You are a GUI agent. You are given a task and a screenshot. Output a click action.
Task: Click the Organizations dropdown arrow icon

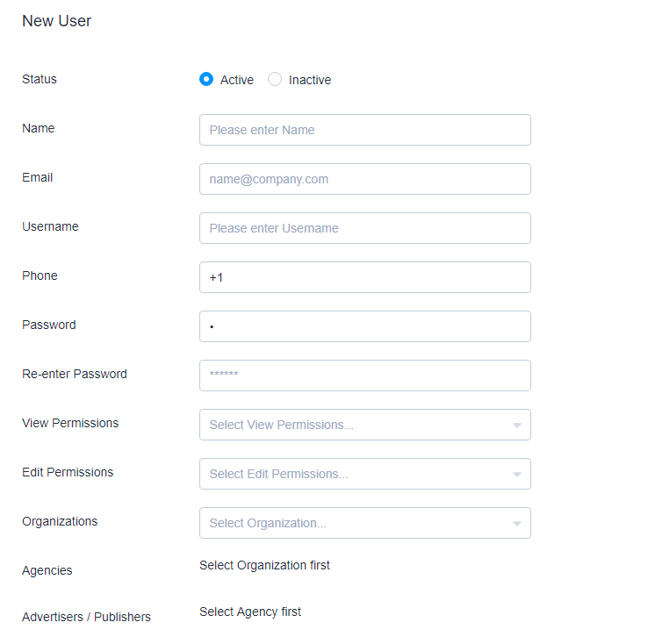tap(516, 524)
